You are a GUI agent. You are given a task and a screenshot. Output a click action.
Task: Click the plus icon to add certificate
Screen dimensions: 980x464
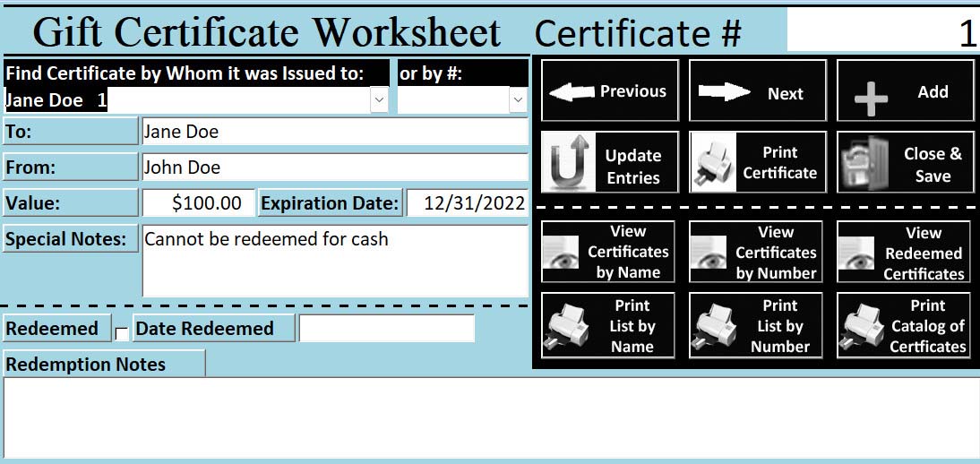click(x=870, y=99)
